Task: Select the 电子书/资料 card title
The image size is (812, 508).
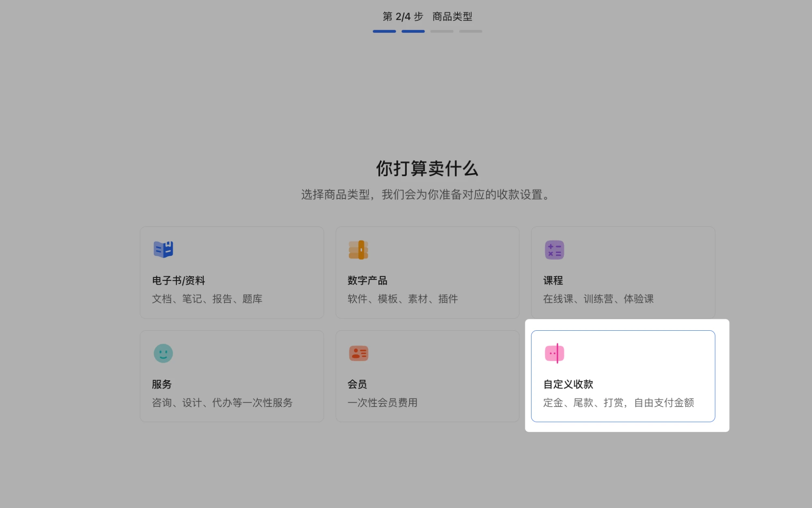Action: point(179,280)
